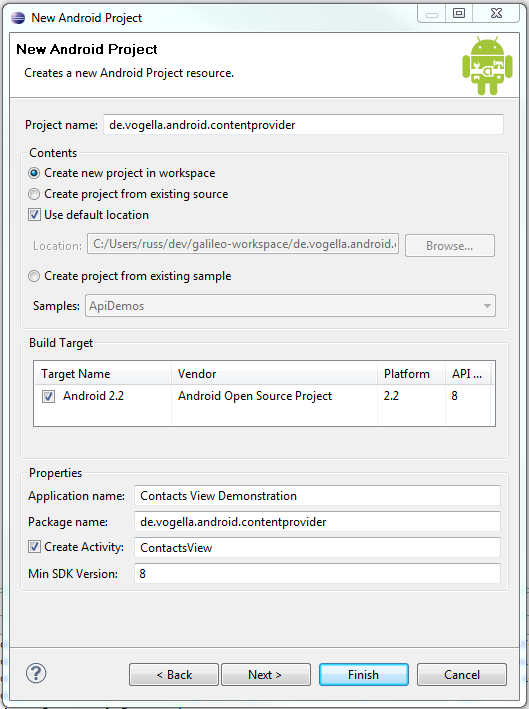Click the green Android robot logo
529x709 pixels.
coord(487,66)
